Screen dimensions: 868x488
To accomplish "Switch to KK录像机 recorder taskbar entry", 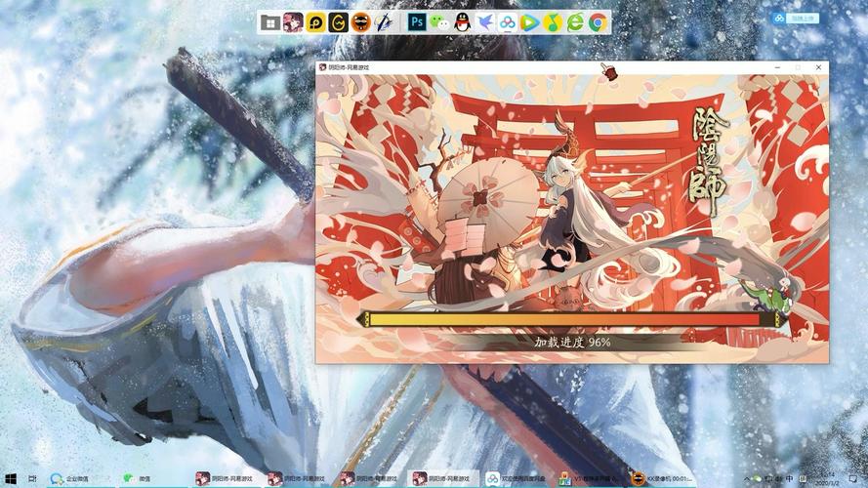I will point(662,478).
